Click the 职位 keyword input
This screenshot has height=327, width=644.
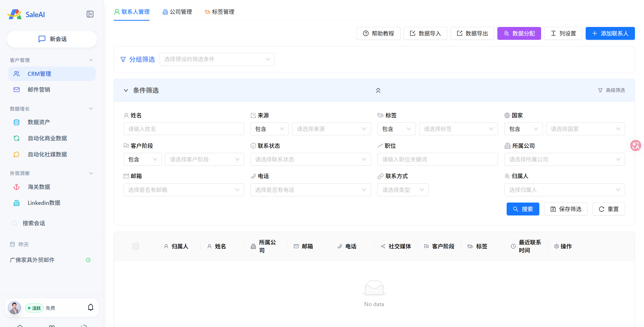(437, 159)
